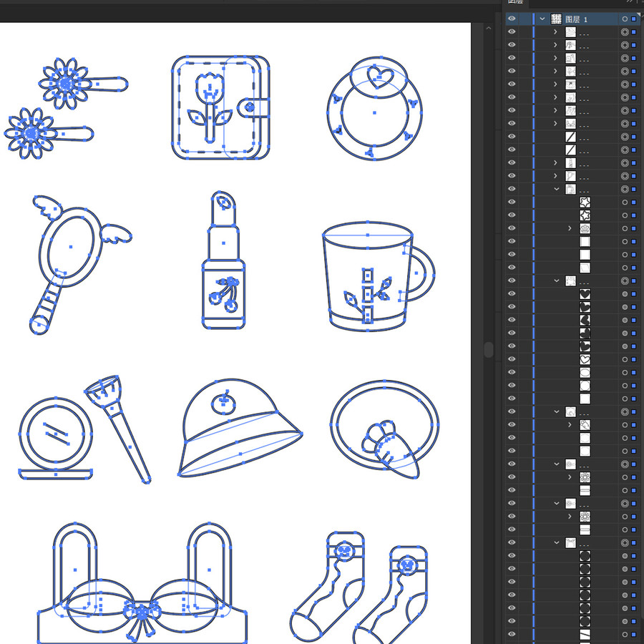Click the crown row selection square
The width and height of the screenshot is (644, 644).
pyautogui.click(x=634, y=228)
